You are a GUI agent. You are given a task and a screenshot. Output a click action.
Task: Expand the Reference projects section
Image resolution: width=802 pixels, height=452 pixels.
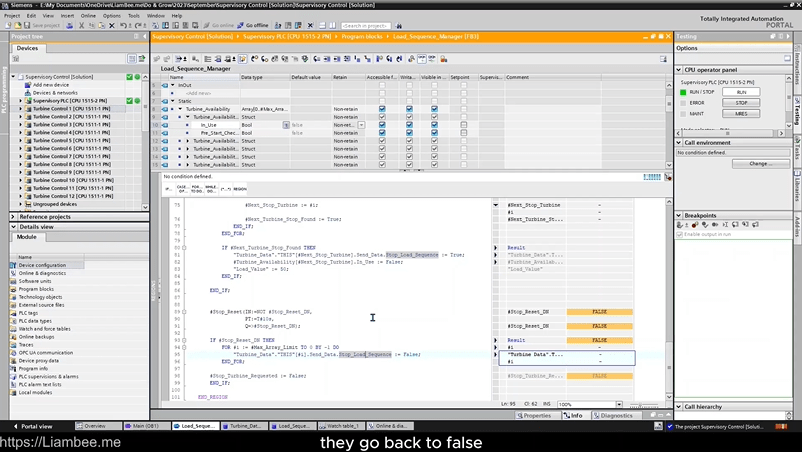(x=14, y=216)
